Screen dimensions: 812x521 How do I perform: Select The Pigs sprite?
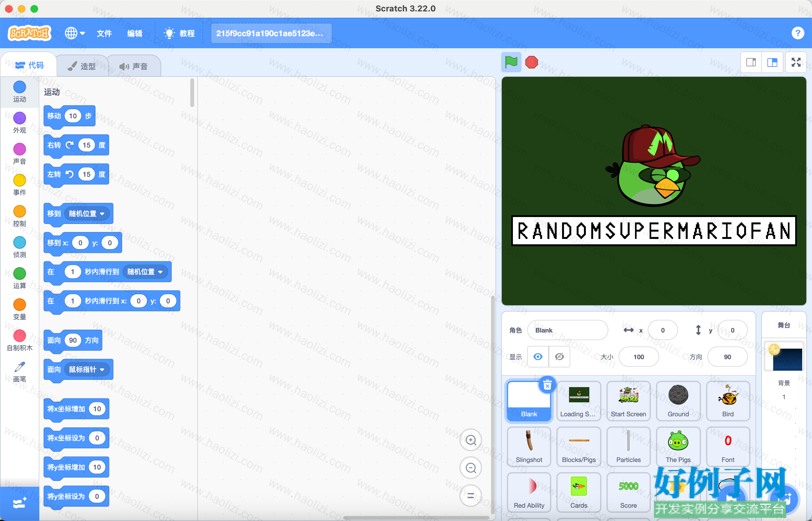678,447
